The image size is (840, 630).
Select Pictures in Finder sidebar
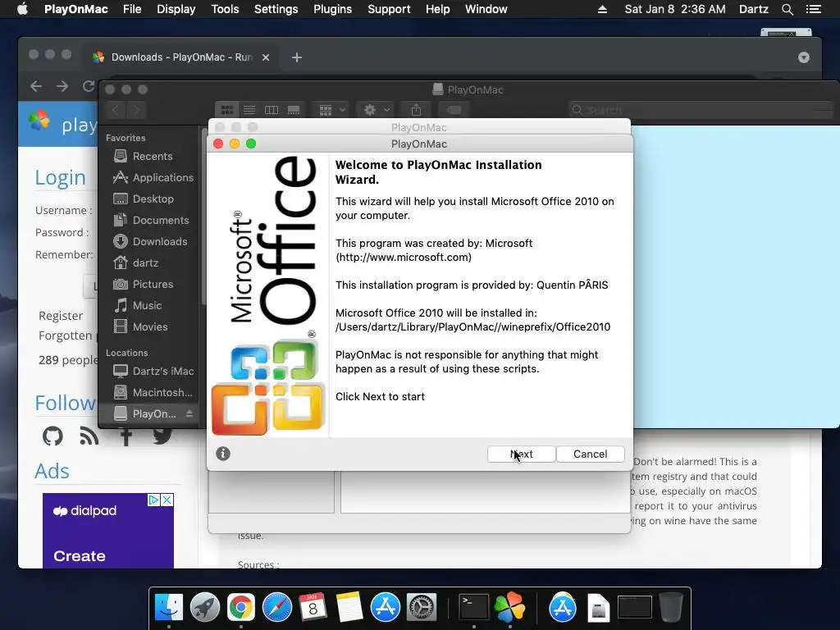(151, 285)
